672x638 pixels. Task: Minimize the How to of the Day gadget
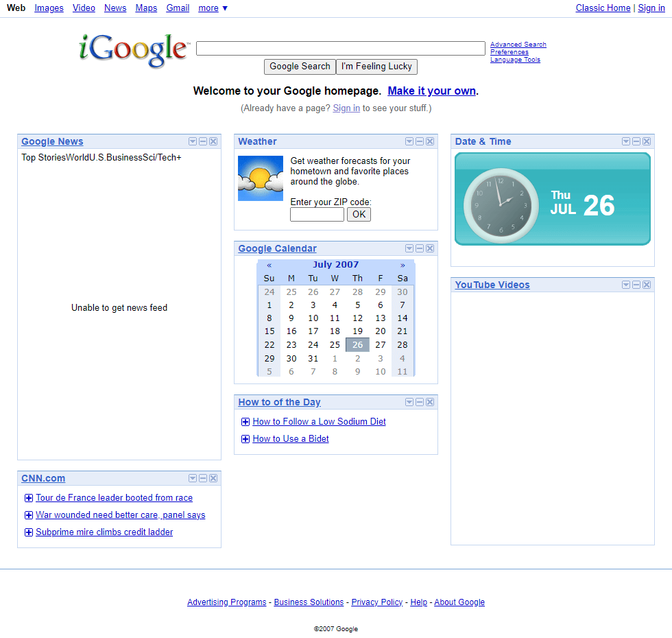pos(420,402)
